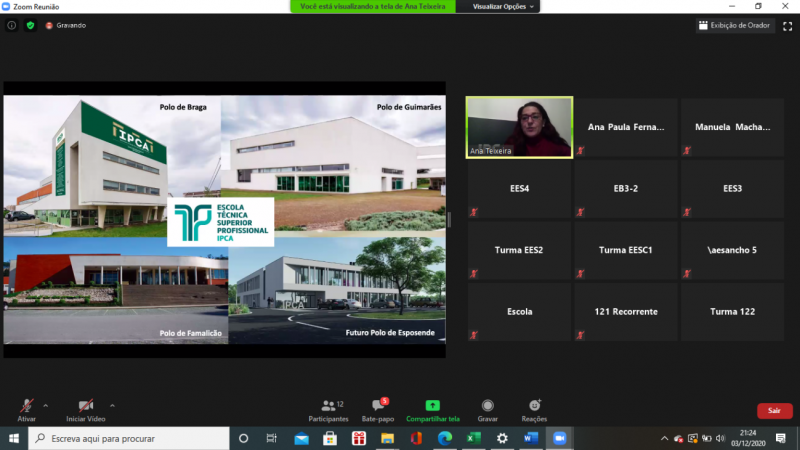The image size is (800, 450).
Task: Select the Turma EESC1 participant tile
Action: (x=626, y=251)
